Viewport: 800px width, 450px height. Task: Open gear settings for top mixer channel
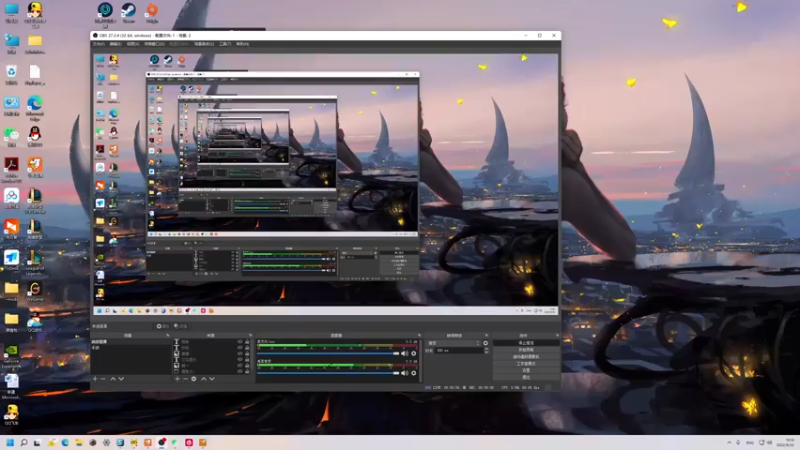point(414,354)
